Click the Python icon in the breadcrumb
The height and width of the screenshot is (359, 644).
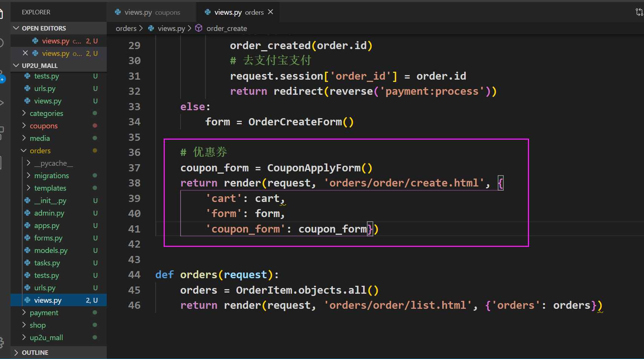coord(151,28)
